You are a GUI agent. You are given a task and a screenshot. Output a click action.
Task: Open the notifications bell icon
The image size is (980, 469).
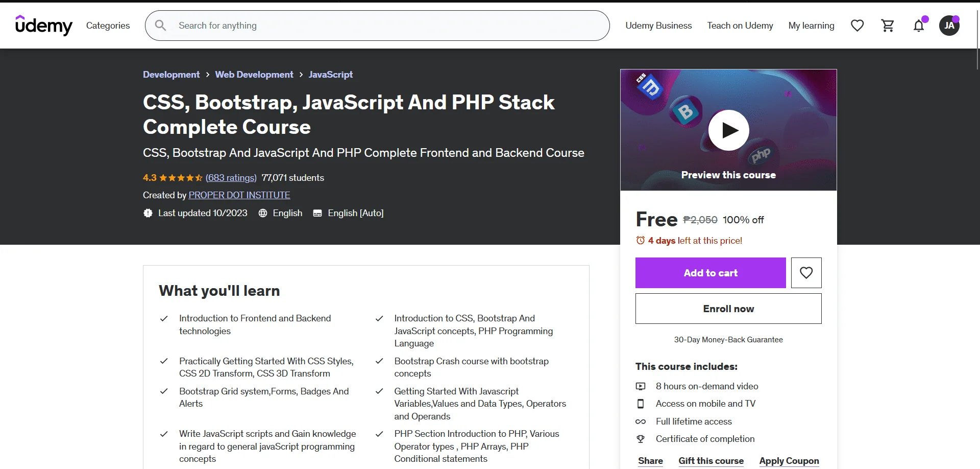pos(919,26)
